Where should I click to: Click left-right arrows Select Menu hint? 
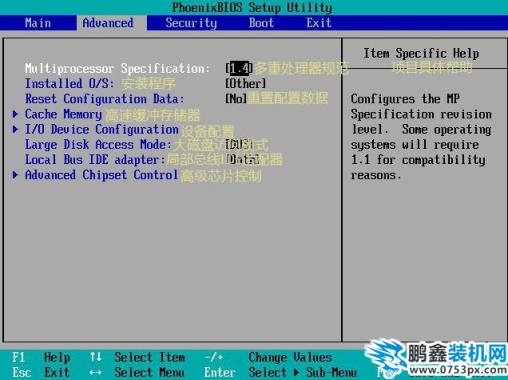tap(137, 372)
